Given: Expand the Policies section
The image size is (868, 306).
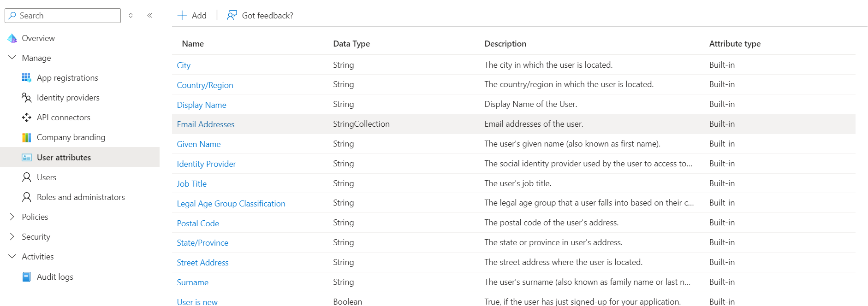Looking at the screenshot, I should click(x=12, y=217).
